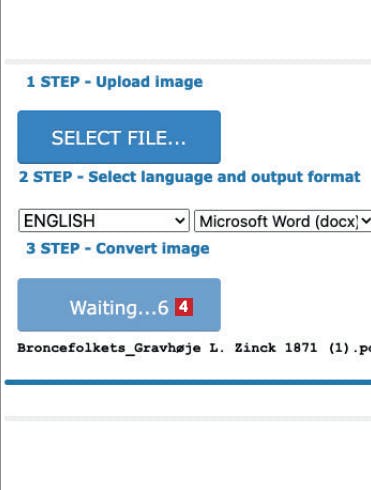This screenshot has width=371, height=490.
Task: Click 'Zinck 1871' in the file name
Action: point(276,348)
